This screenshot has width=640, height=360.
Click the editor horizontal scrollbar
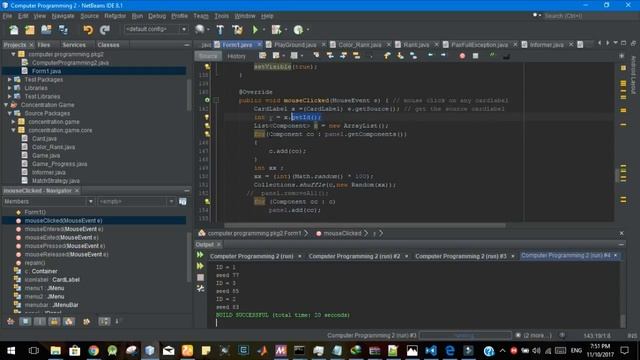pos(365,225)
